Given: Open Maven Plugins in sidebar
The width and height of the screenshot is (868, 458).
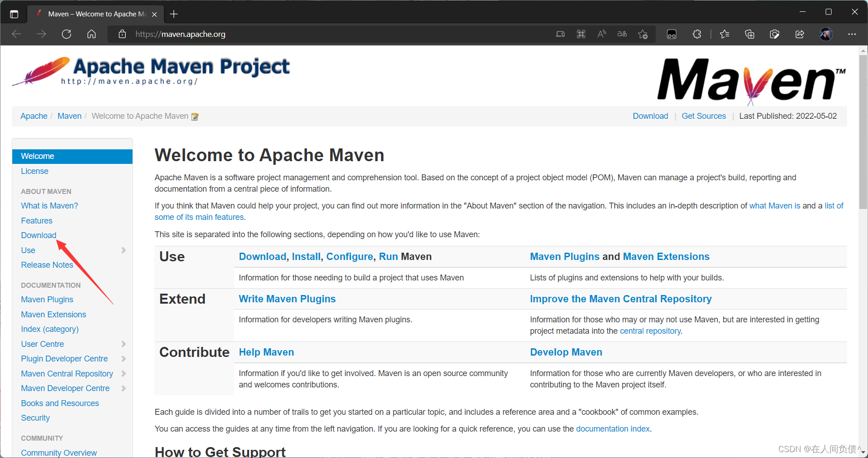Looking at the screenshot, I should coord(47,300).
